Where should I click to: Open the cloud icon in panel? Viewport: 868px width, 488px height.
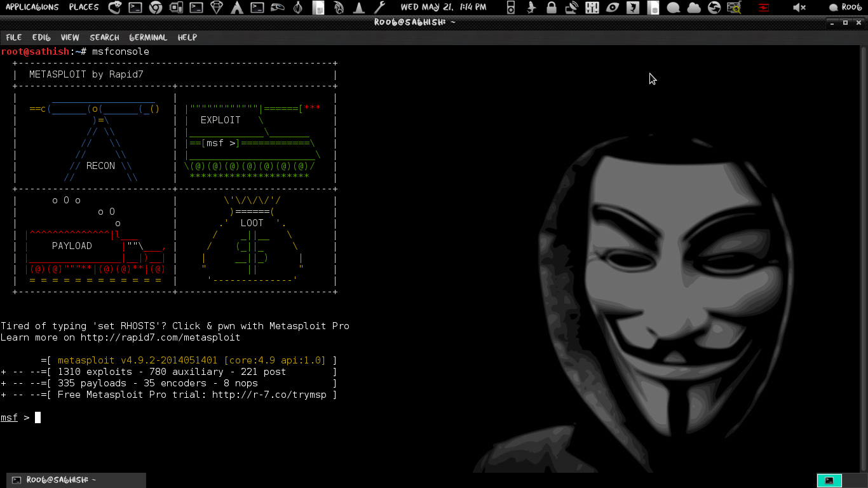point(694,8)
